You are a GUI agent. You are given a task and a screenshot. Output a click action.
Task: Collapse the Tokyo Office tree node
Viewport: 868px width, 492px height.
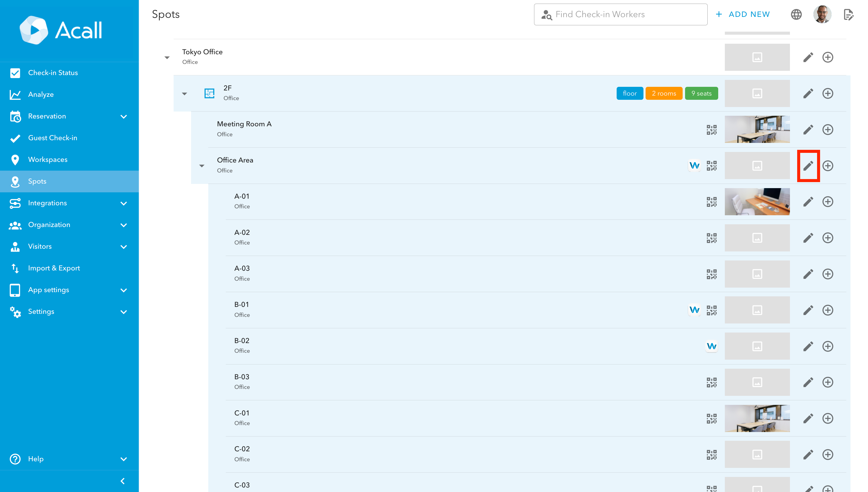point(167,58)
